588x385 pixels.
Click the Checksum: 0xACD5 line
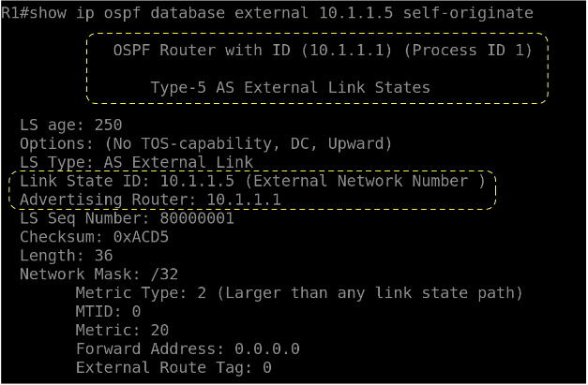point(94,237)
